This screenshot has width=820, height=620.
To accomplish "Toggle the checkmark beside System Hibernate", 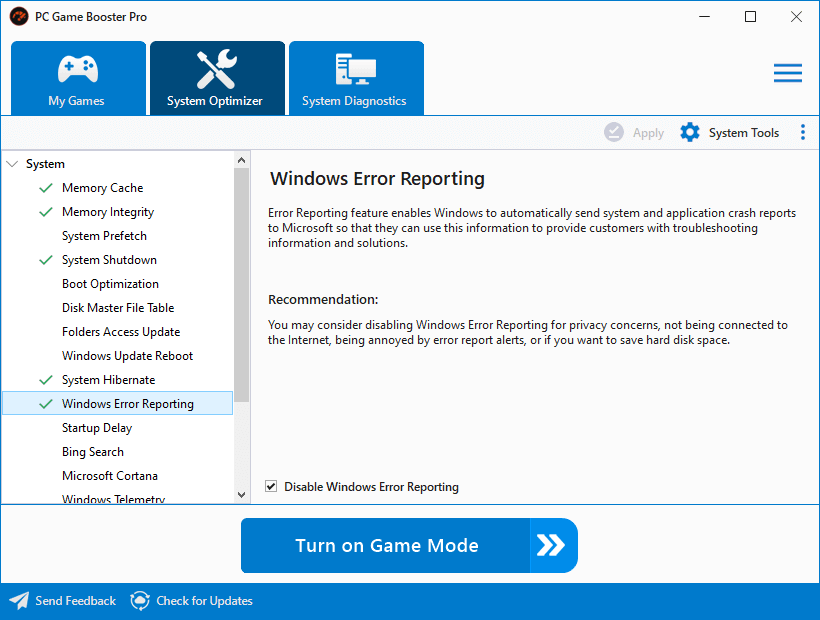I will tap(45, 379).
